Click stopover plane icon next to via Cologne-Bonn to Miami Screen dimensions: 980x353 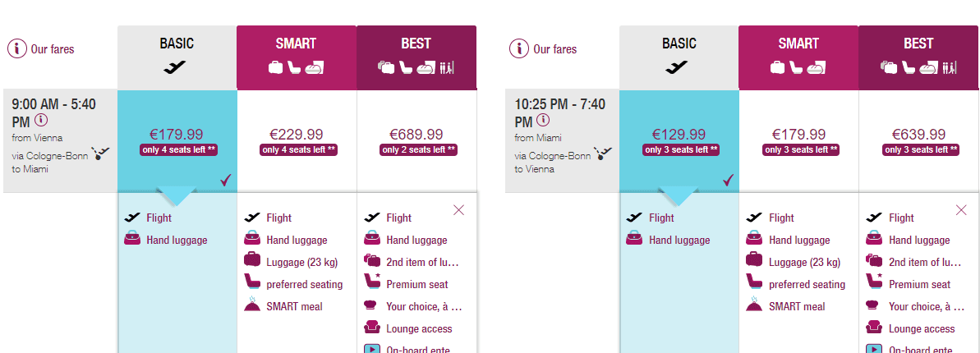coord(100,153)
